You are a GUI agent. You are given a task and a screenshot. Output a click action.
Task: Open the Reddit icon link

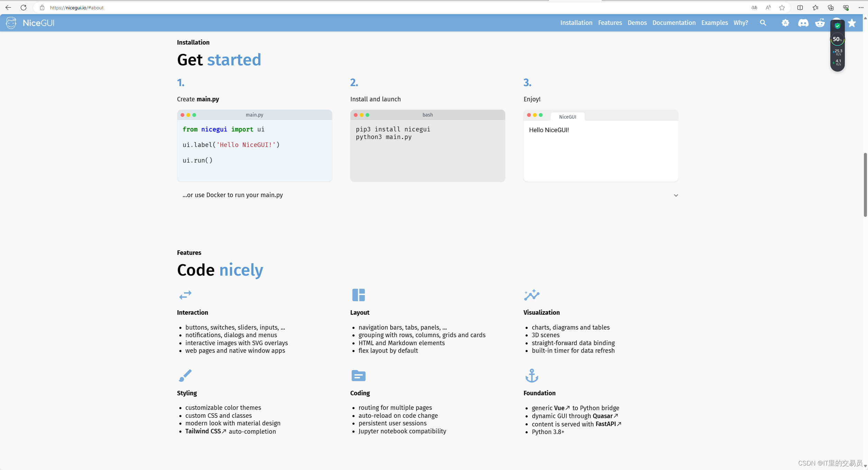(x=820, y=23)
